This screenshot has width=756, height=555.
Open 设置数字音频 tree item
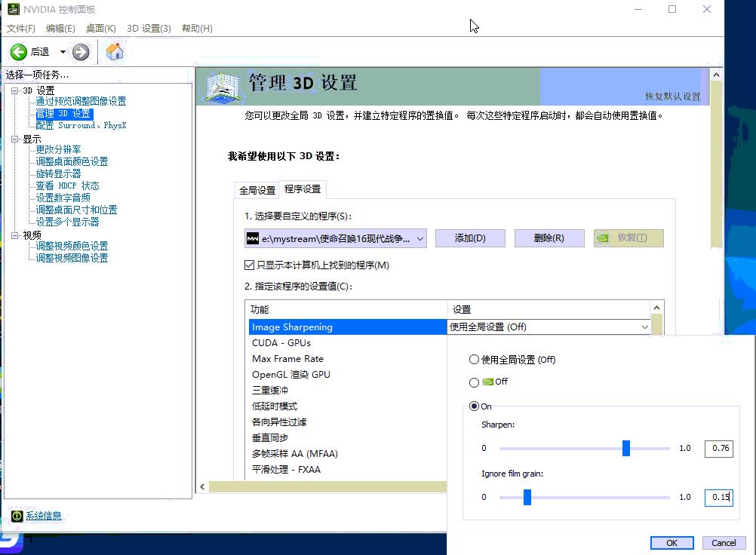click(63, 198)
